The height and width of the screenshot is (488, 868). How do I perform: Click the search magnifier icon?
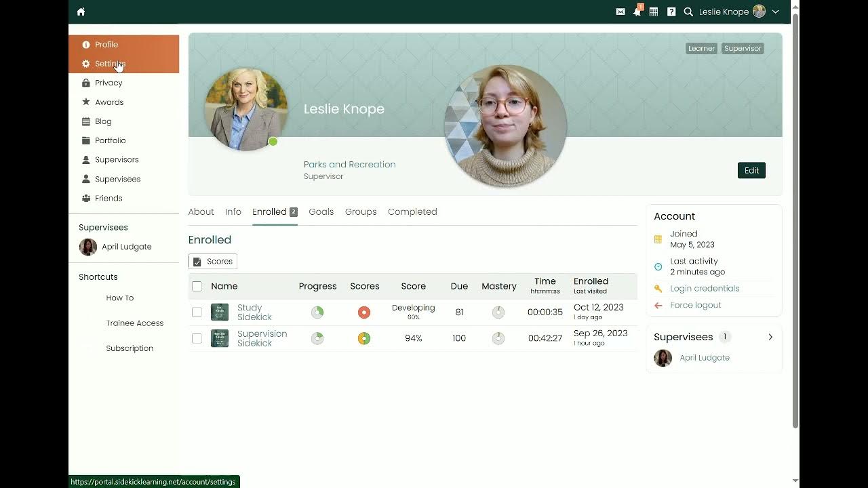click(688, 12)
